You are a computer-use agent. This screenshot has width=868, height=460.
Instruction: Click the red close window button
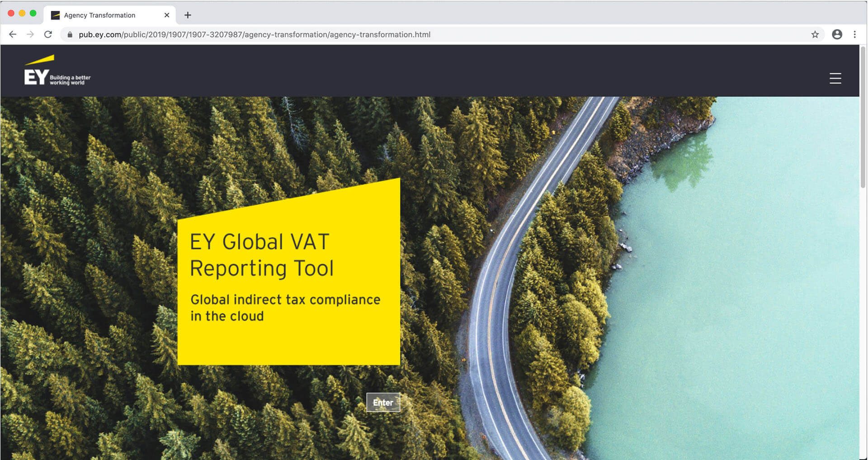(11, 13)
